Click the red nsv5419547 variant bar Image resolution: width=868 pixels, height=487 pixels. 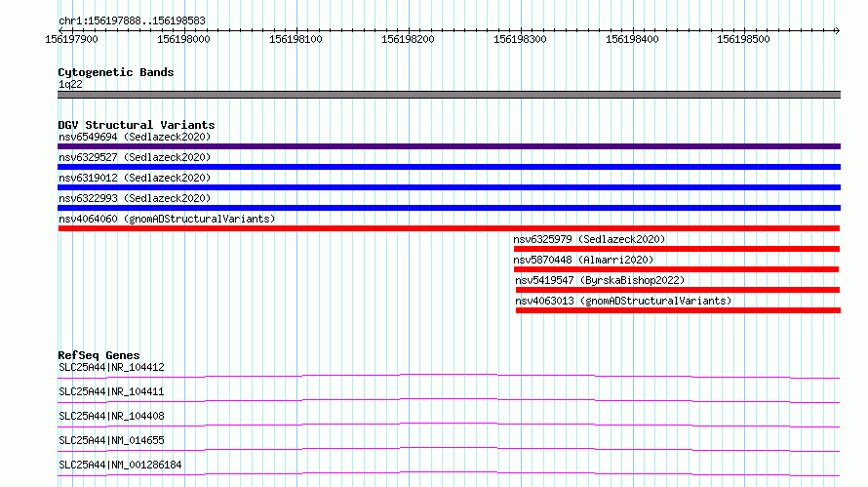click(x=678, y=290)
